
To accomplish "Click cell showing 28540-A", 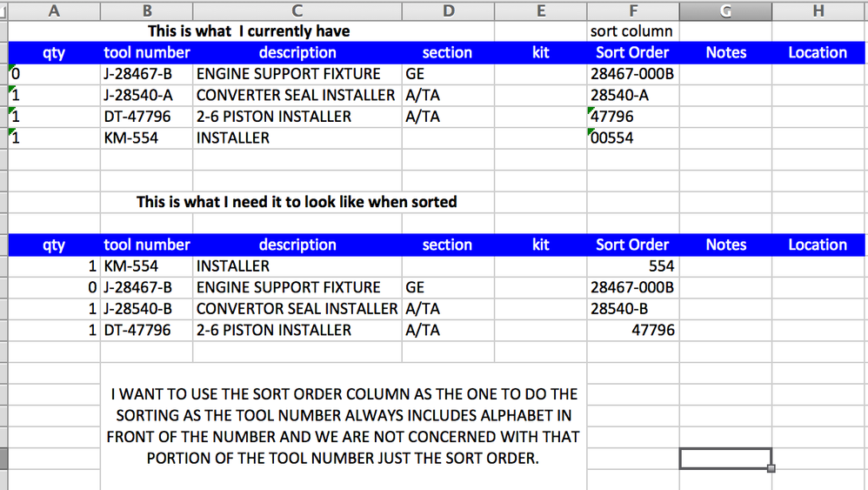I will (x=632, y=96).
